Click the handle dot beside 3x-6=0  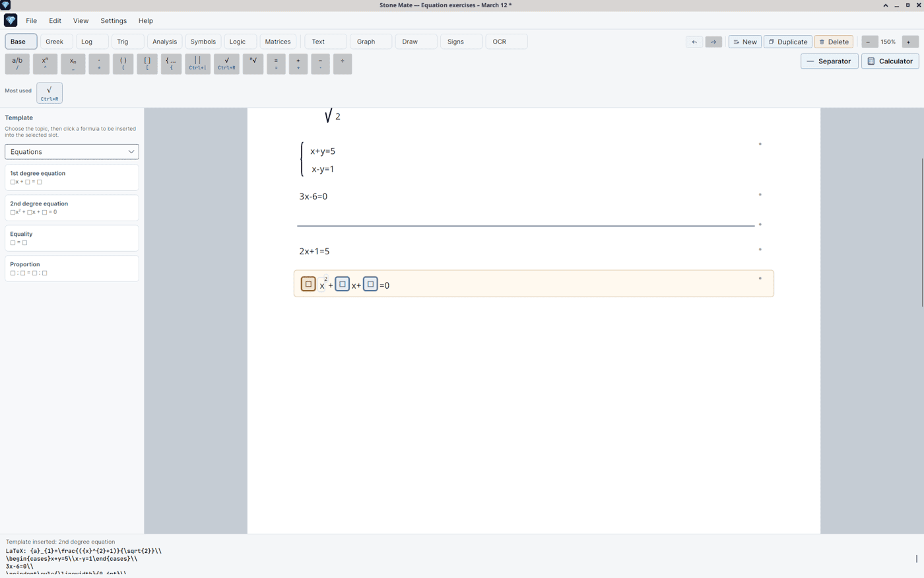(760, 195)
